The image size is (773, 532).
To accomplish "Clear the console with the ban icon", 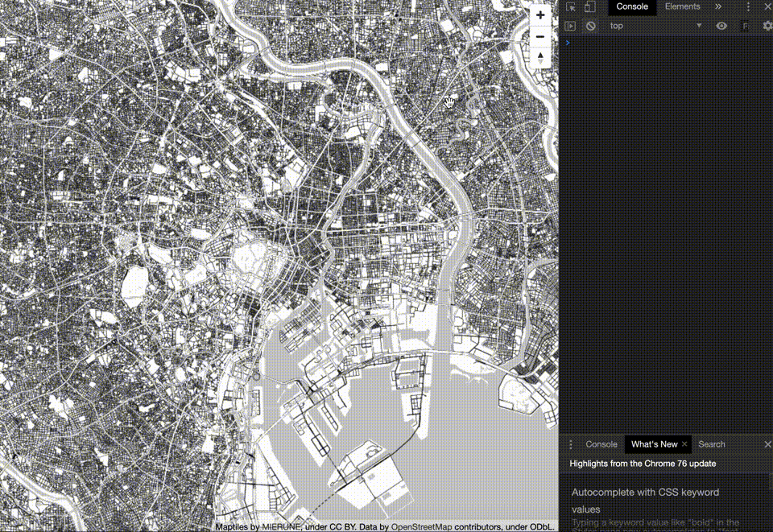I will tap(591, 26).
